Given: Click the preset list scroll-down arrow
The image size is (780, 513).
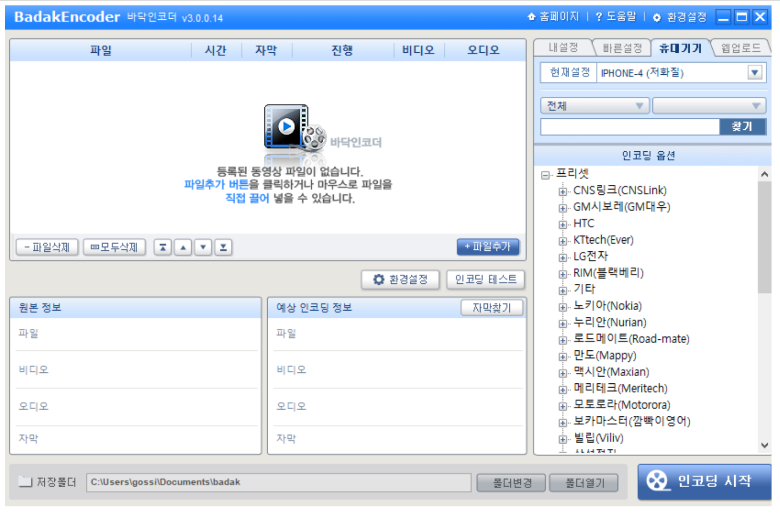Looking at the screenshot, I should pyautogui.click(x=765, y=445).
